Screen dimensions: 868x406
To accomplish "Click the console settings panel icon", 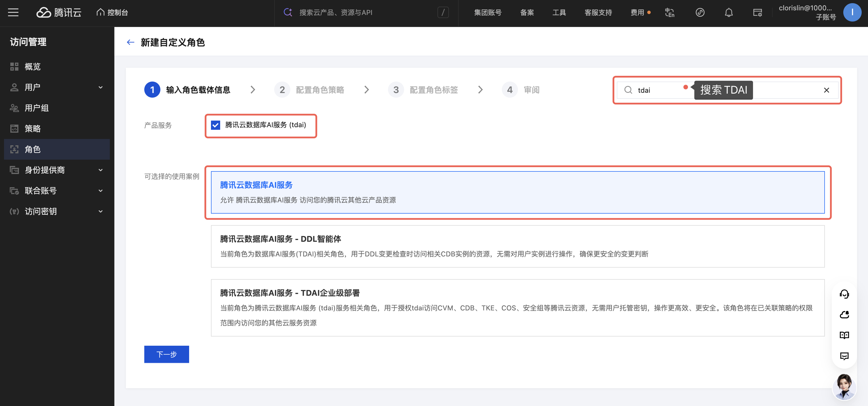I will [x=757, y=12].
